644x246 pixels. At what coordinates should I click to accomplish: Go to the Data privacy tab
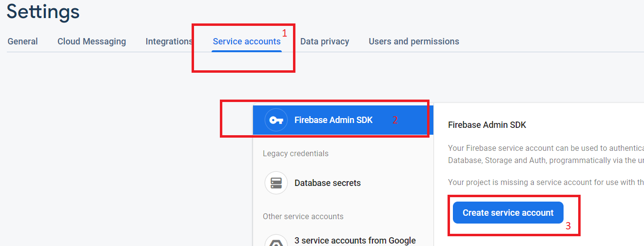[x=325, y=41]
